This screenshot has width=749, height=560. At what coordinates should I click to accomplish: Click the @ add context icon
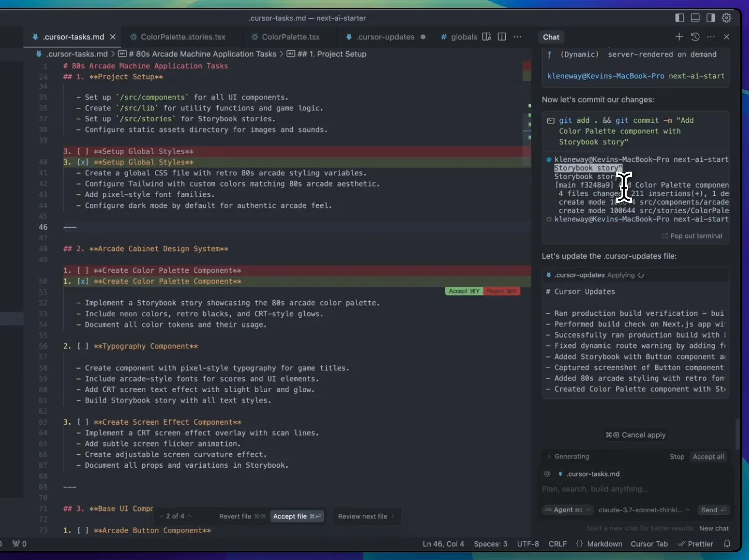pyautogui.click(x=547, y=474)
